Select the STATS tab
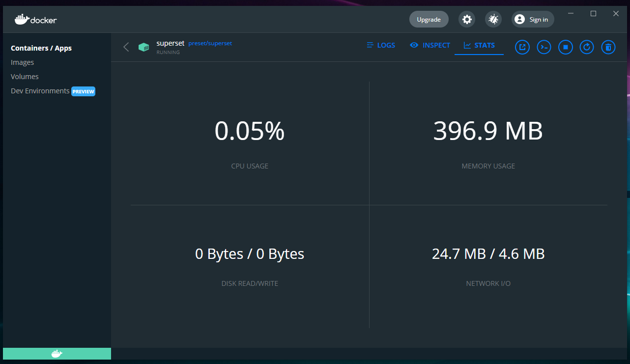The image size is (630, 364). [479, 45]
